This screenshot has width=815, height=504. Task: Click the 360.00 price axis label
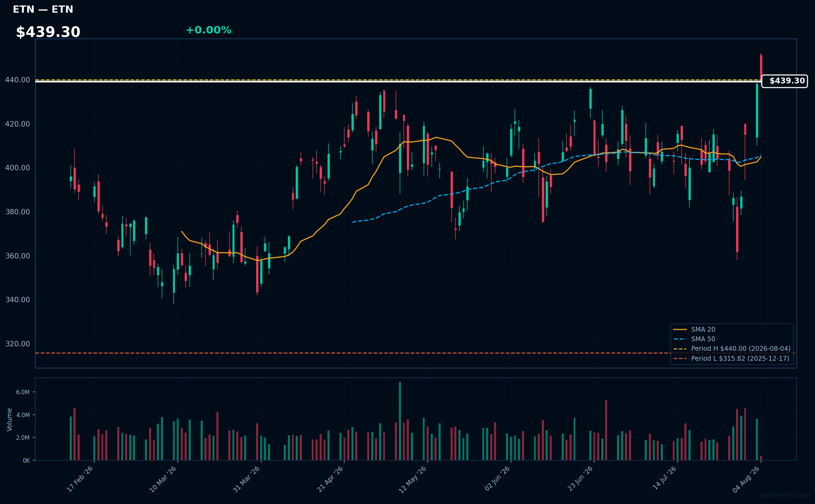[18, 256]
